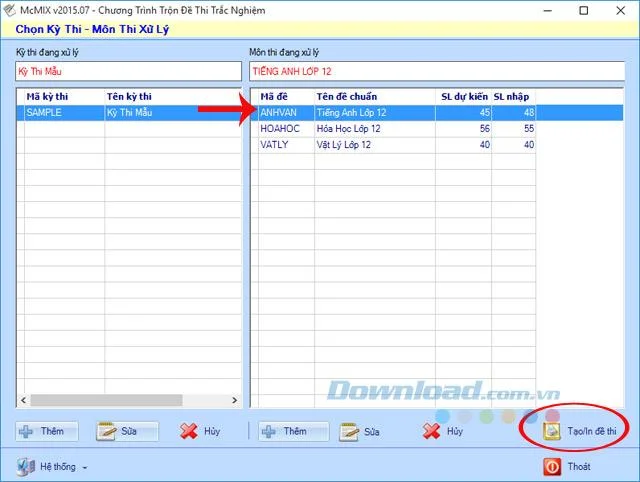Screen dimensions: 640x482
Task: Click the Môn thi đang xử lý field
Action: pos(437,71)
